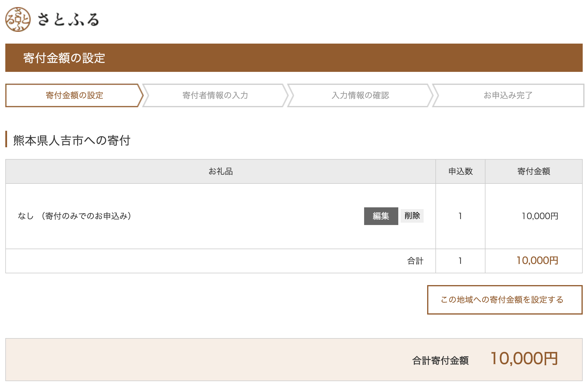This screenshot has height=387, width=588.
Task: Click the large 10,000円 grand total amount
Action: (524, 358)
